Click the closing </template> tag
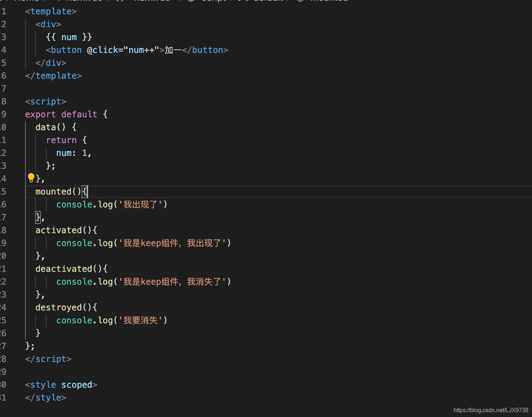532x417 pixels. click(x=53, y=76)
